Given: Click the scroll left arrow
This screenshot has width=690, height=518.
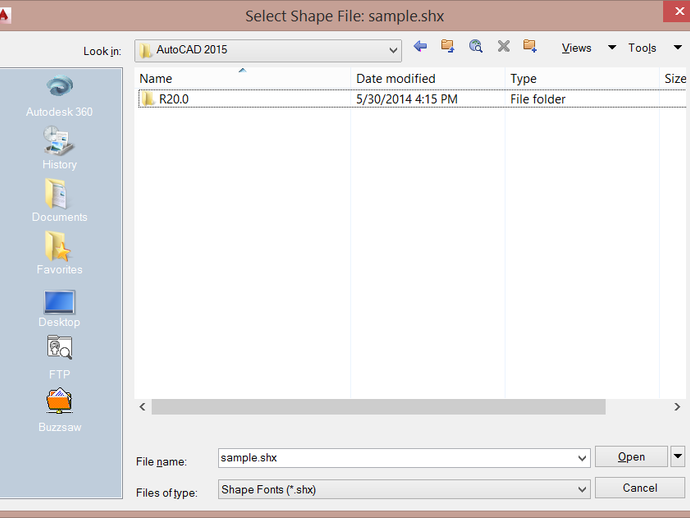Looking at the screenshot, I should coord(142,407).
